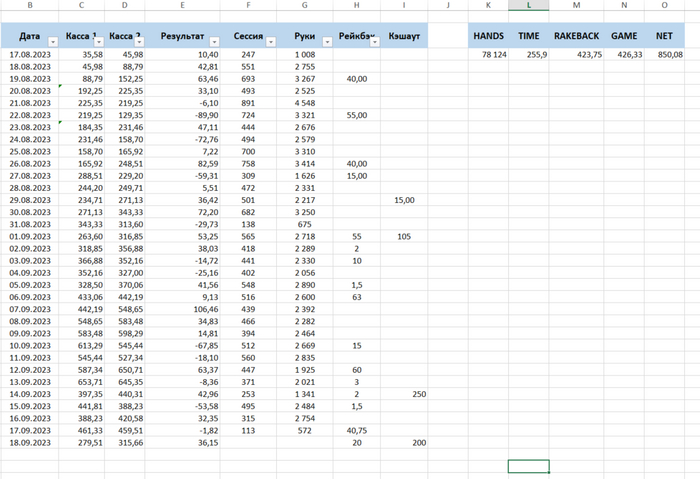Click result cell -67,85
This screenshot has height=479, width=700.
point(182,346)
